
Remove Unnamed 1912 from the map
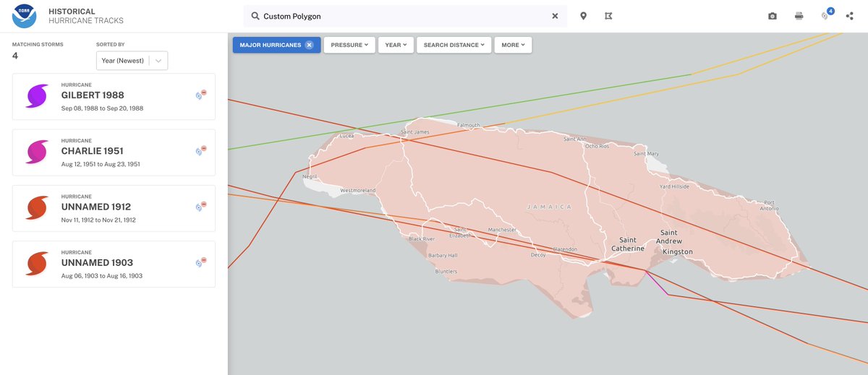click(201, 207)
